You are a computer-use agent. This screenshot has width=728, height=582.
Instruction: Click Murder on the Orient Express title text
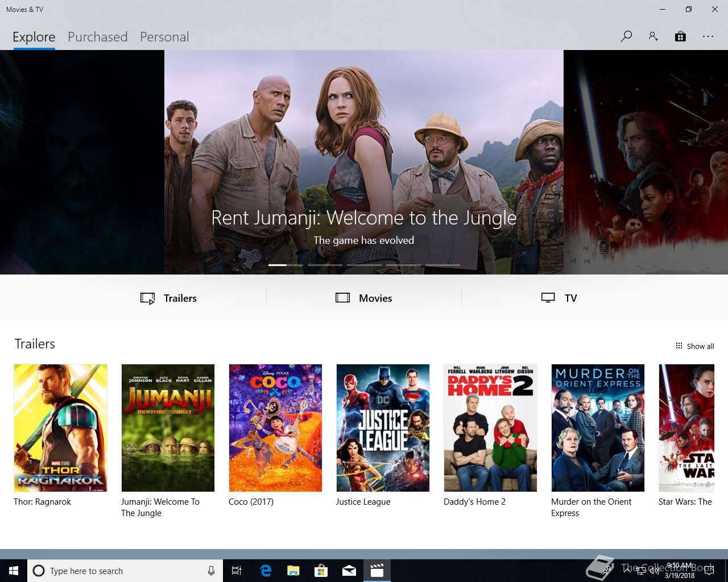(591, 507)
